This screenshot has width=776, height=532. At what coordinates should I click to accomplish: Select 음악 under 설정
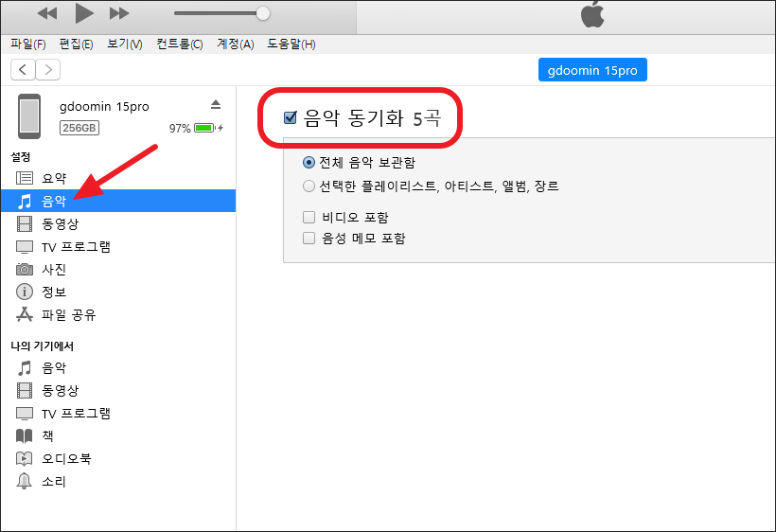pos(117,201)
